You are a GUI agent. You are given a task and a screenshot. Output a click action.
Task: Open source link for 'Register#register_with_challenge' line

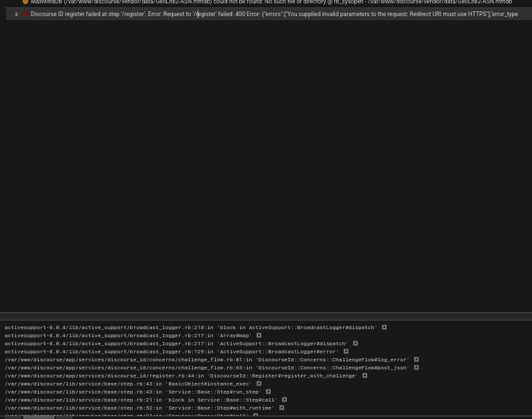click(364, 375)
